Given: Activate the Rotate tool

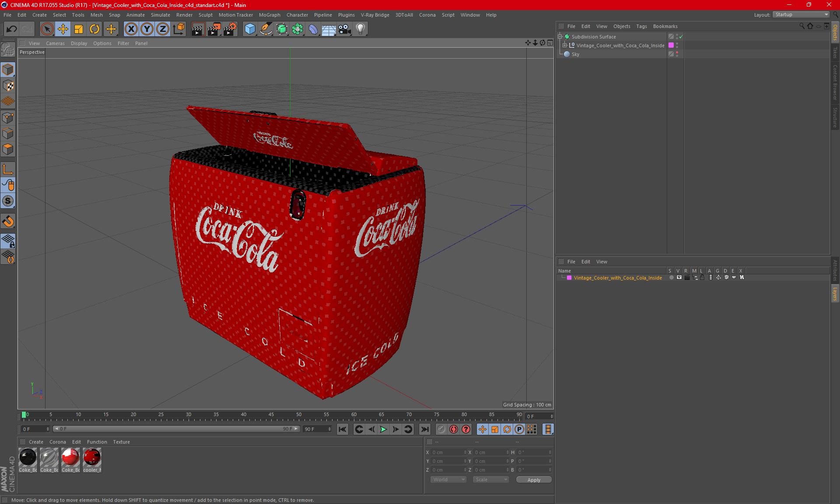Looking at the screenshot, I should (x=94, y=29).
